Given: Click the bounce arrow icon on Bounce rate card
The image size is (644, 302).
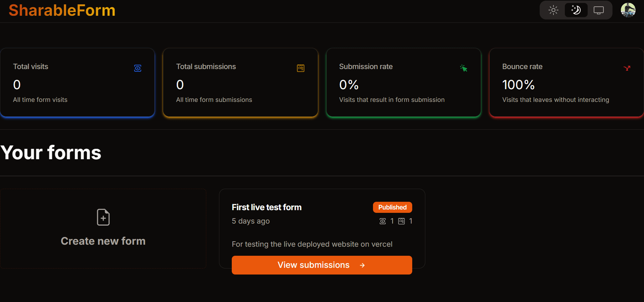Looking at the screenshot, I should (627, 68).
